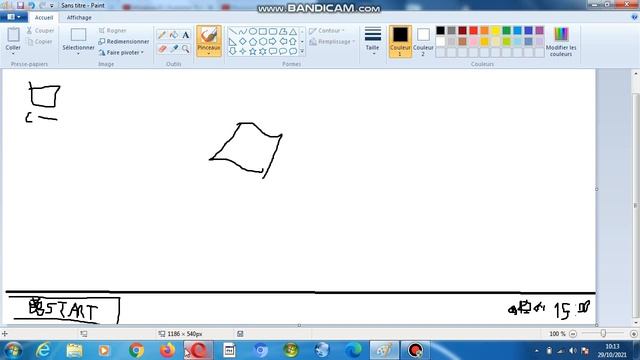
Task: Open the Remplissage fill dropdown
Action: click(332, 42)
